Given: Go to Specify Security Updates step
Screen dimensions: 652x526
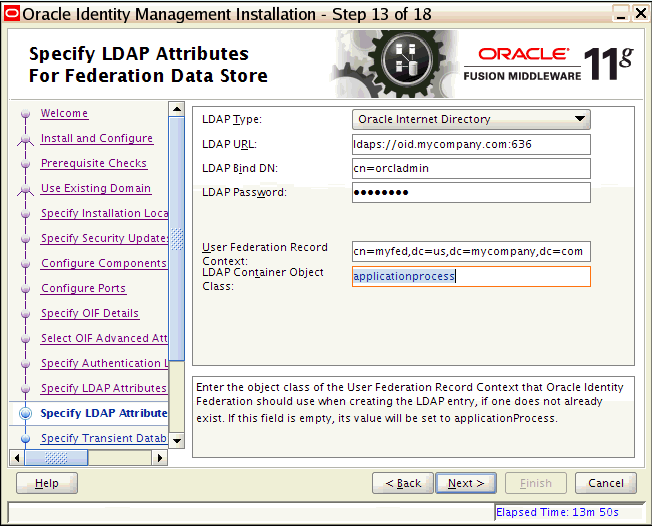Looking at the screenshot, I should coord(104,238).
